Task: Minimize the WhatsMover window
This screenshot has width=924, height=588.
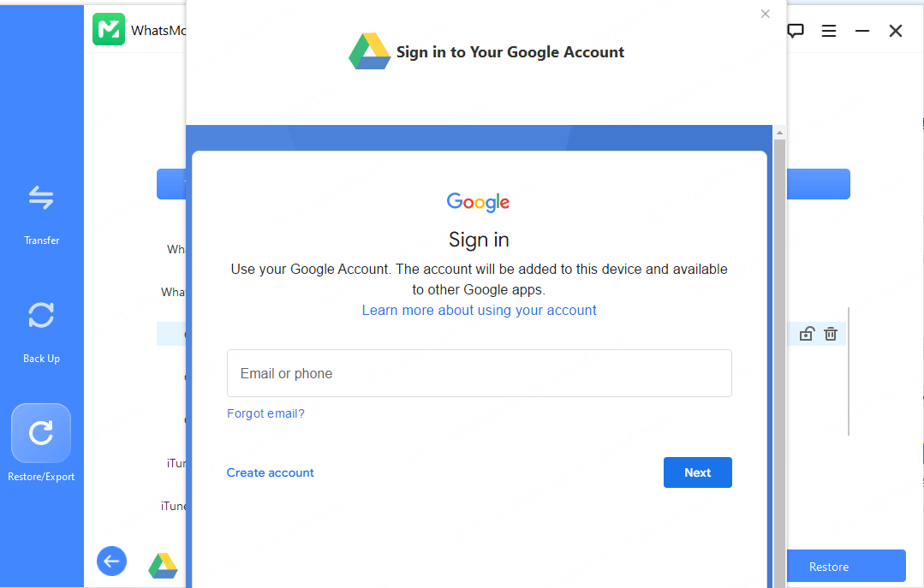Action: (862, 31)
